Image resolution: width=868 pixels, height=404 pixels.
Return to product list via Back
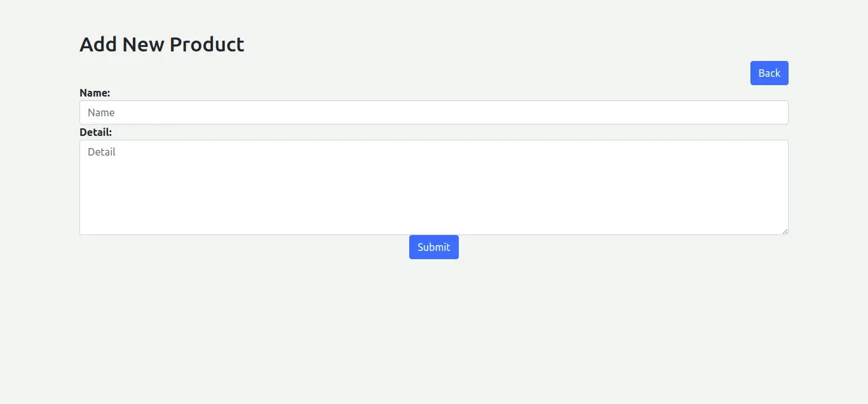pos(769,73)
